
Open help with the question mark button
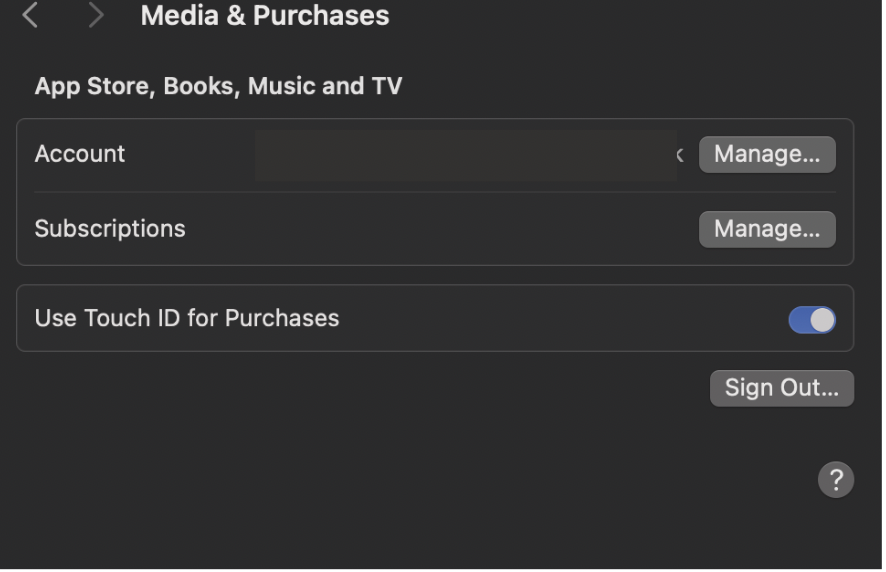pyautogui.click(x=835, y=480)
